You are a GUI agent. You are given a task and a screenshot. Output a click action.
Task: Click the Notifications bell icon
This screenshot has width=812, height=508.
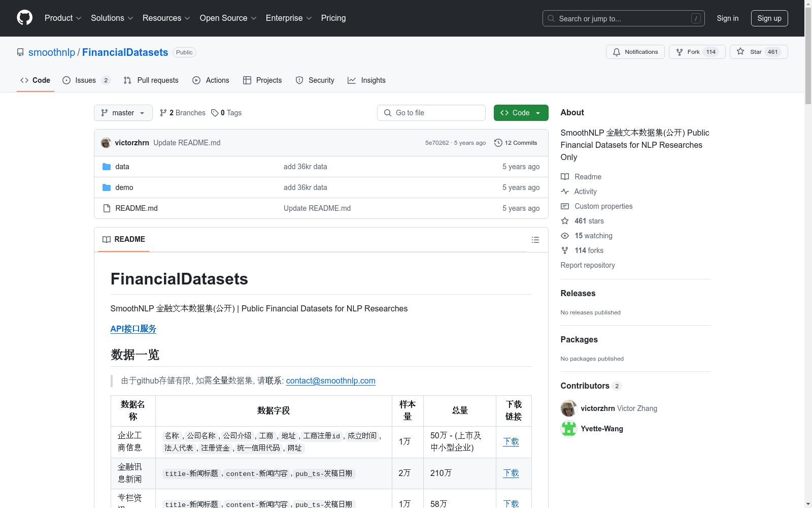(617, 52)
